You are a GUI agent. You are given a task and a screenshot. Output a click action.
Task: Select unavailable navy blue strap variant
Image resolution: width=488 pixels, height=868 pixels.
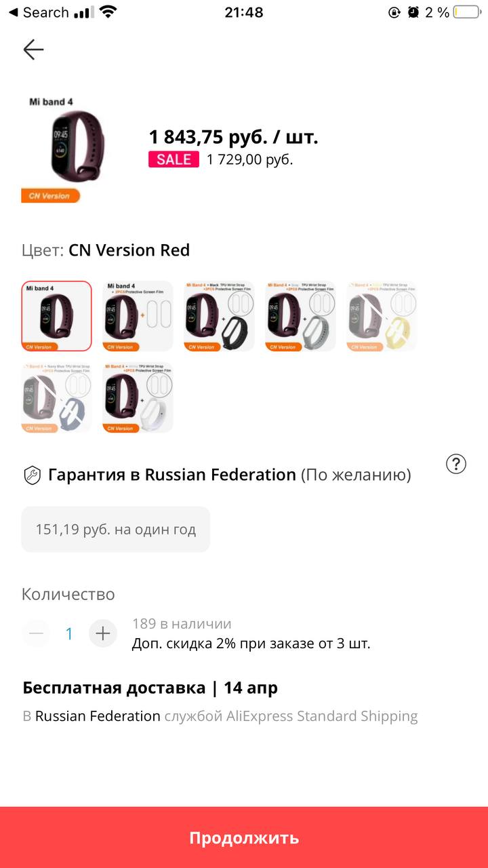click(57, 397)
